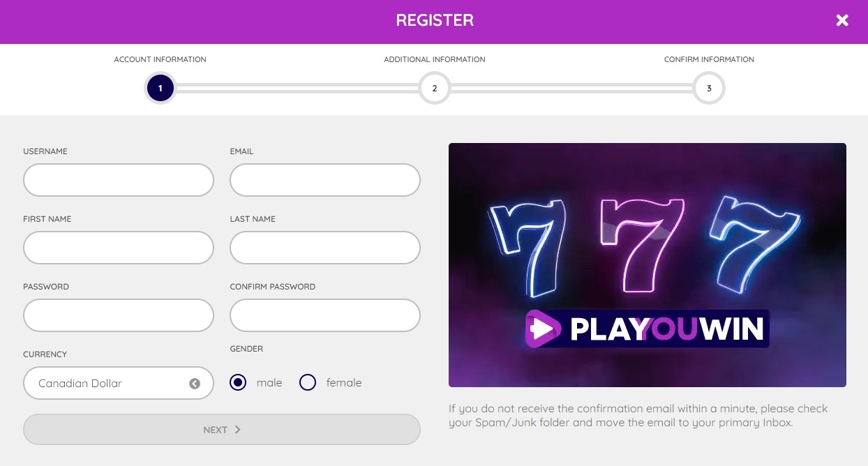Select the male gender radio button
Viewport: 868px width, 466px height.
click(238, 382)
